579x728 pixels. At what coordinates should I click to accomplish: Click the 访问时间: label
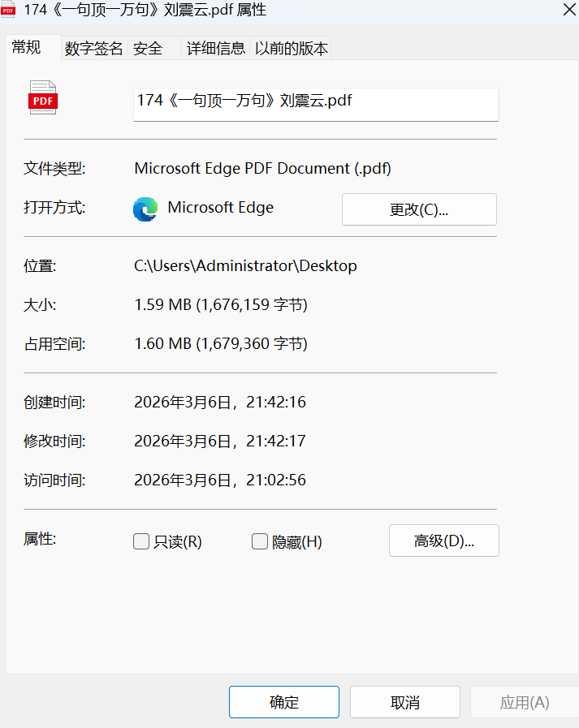pyautogui.click(x=54, y=480)
